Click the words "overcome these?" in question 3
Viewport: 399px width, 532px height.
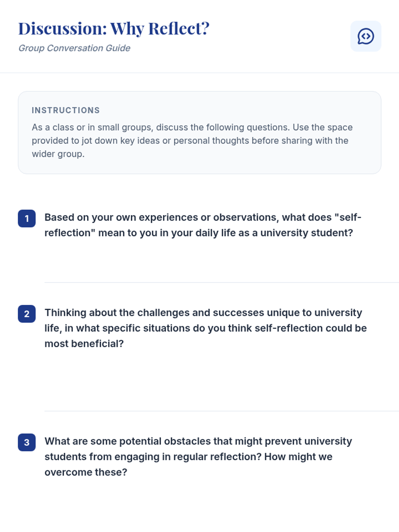tap(86, 472)
